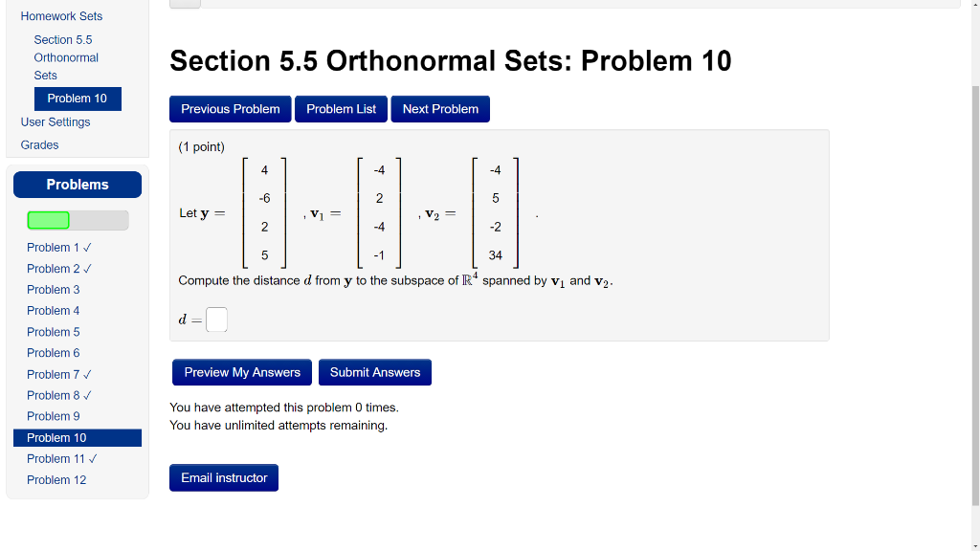
Task: Click the set completion progress bar
Action: 77,220
